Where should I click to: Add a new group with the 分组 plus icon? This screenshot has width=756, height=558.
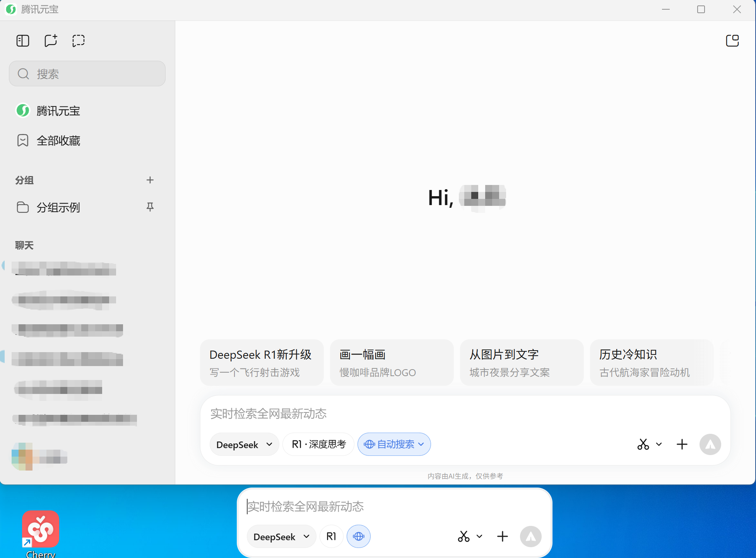150,180
